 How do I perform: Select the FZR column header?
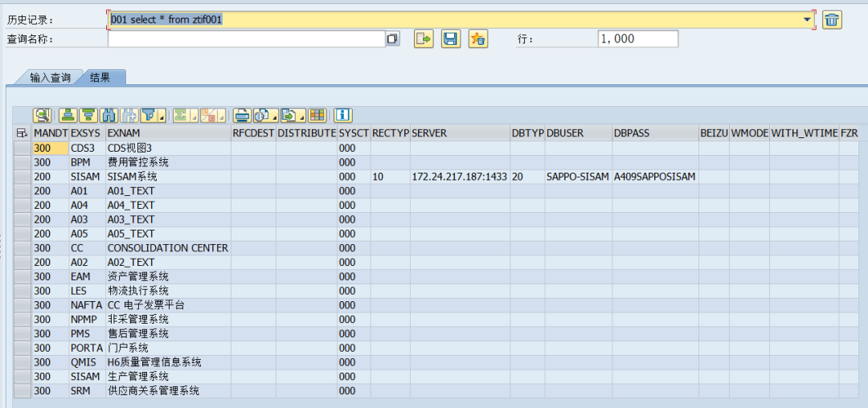click(850, 133)
